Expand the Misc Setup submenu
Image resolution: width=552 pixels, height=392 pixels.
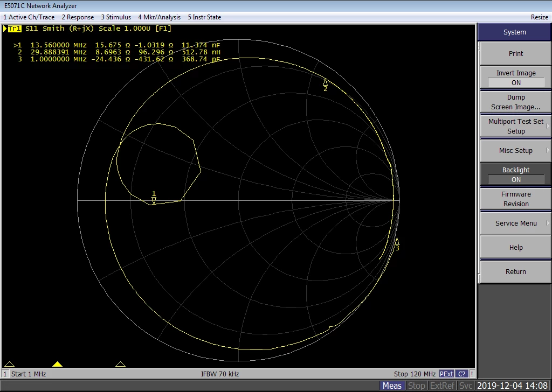[x=516, y=150]
